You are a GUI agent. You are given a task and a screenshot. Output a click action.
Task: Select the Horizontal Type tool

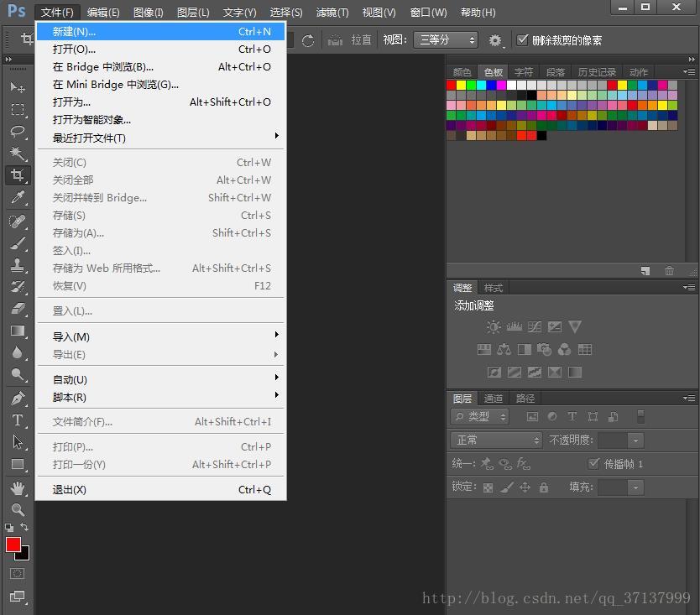18,420
